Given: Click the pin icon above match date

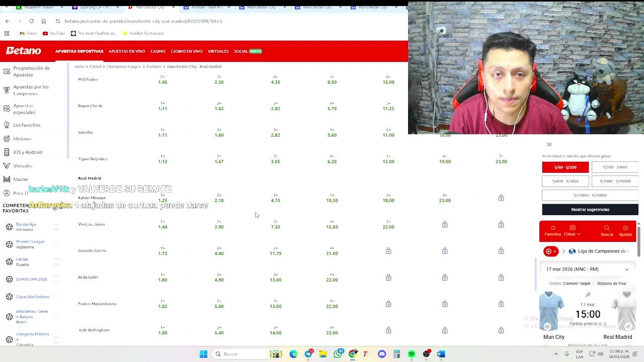Looking at the screenshot, I should point(588,295).
